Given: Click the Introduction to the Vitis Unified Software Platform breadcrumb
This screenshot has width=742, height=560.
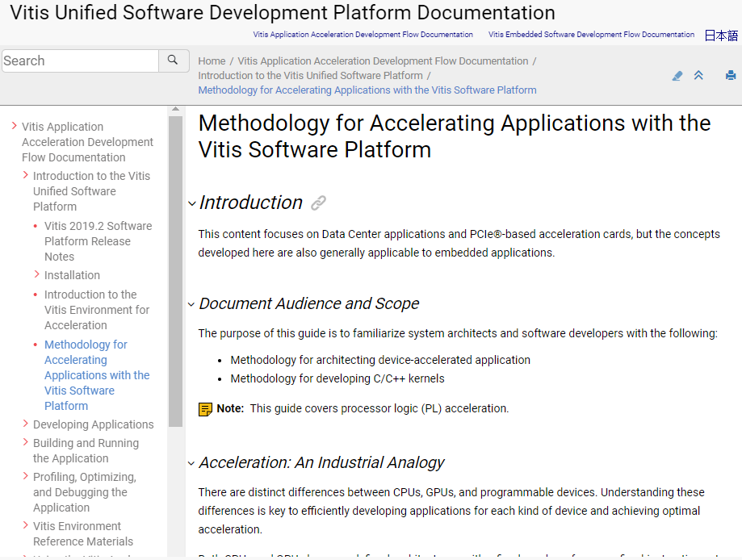Looking at the screenshot, I should 310,76.
